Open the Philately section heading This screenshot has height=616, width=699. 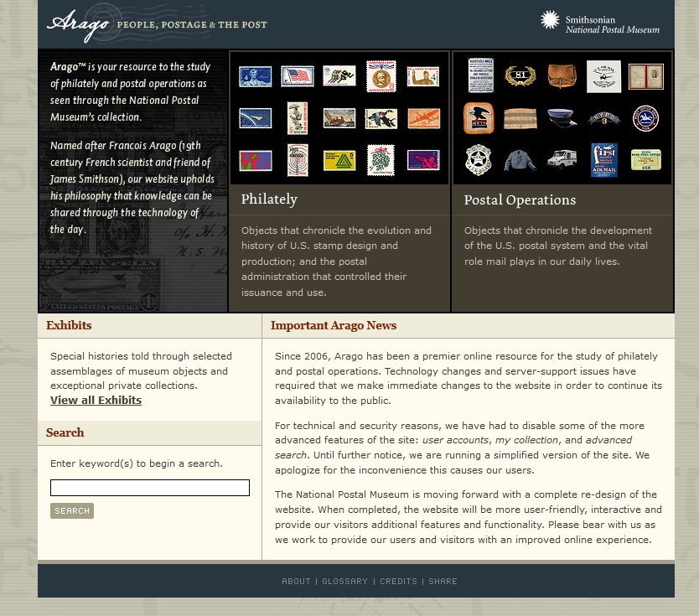269,199
